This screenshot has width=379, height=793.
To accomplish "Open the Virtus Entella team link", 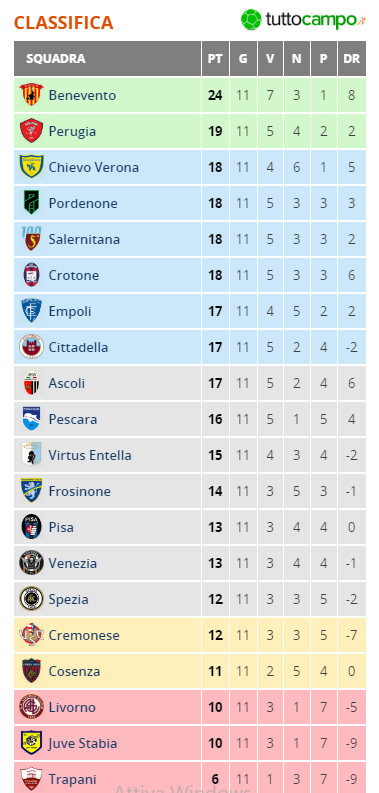I will click(90, 455).
